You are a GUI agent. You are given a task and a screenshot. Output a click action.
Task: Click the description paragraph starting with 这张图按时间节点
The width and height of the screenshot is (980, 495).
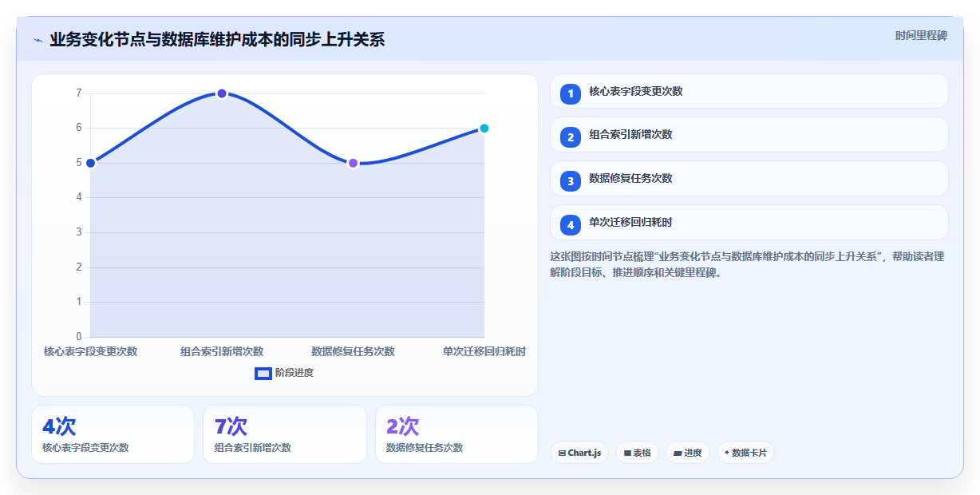pyautogui.click(x=747, y=264)
